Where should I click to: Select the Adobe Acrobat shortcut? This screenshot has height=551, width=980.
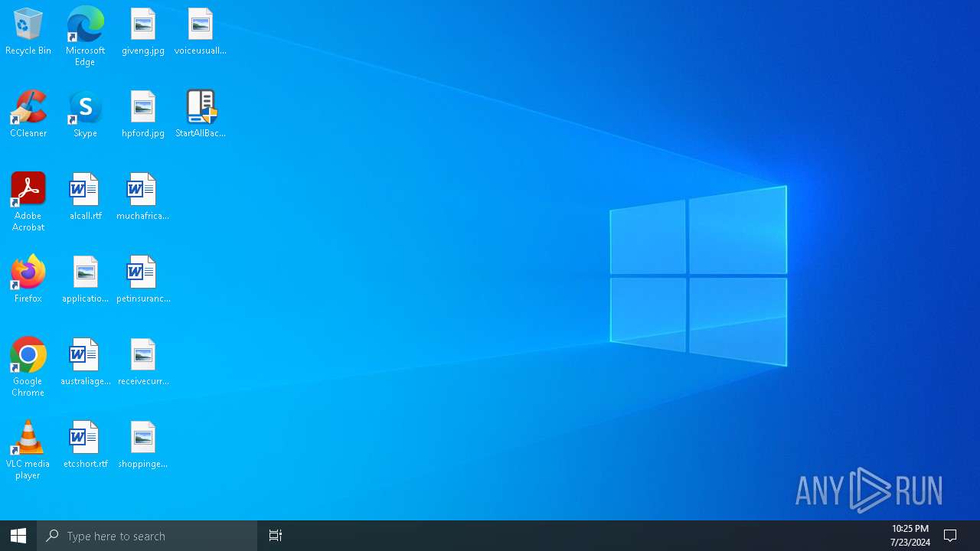28,202
